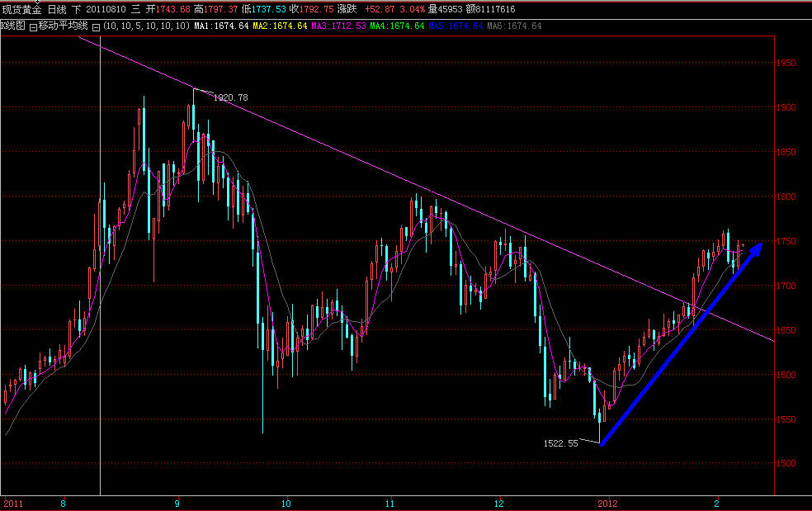The image size is (812, 511).
Task: Click the 1750 price axis label
Action: coord(786,241)
